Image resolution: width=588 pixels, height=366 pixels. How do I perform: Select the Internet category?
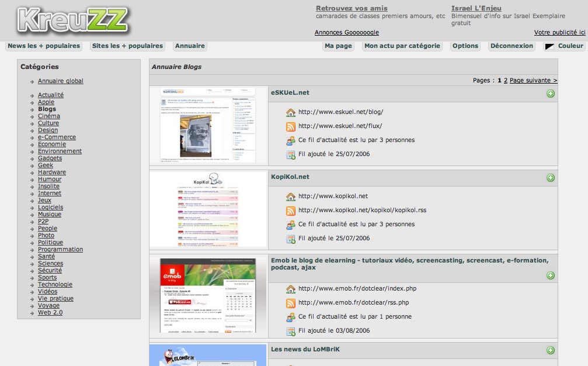[x=50, y=194]
